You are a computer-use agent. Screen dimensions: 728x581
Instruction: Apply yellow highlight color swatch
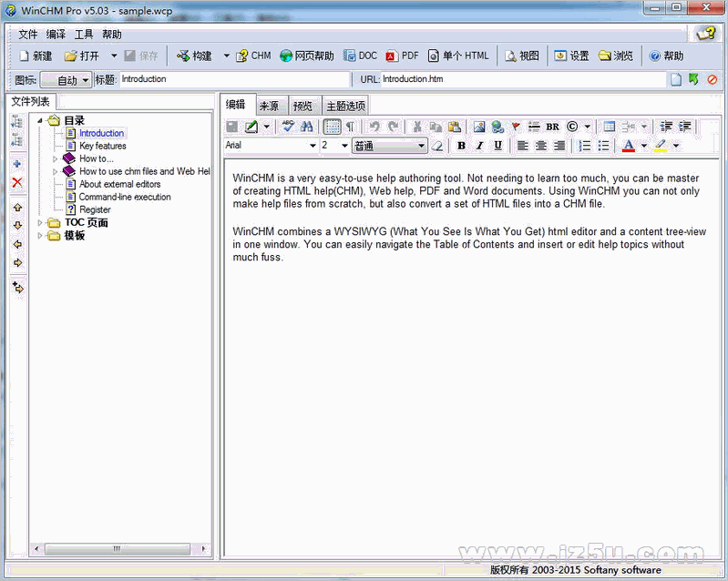(x=661, y=146)
